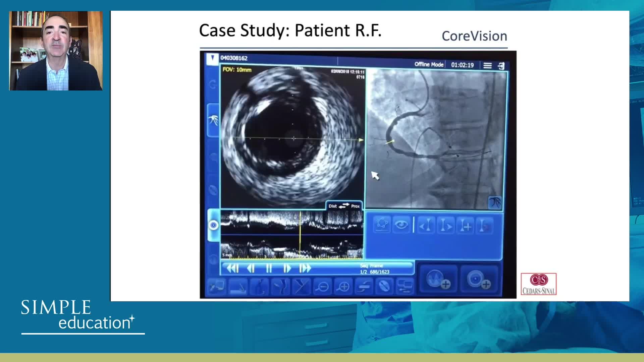Skip forward to the last frame
Image resolution: width=644 pixels, height=362 pixels.
pos(305,268)
